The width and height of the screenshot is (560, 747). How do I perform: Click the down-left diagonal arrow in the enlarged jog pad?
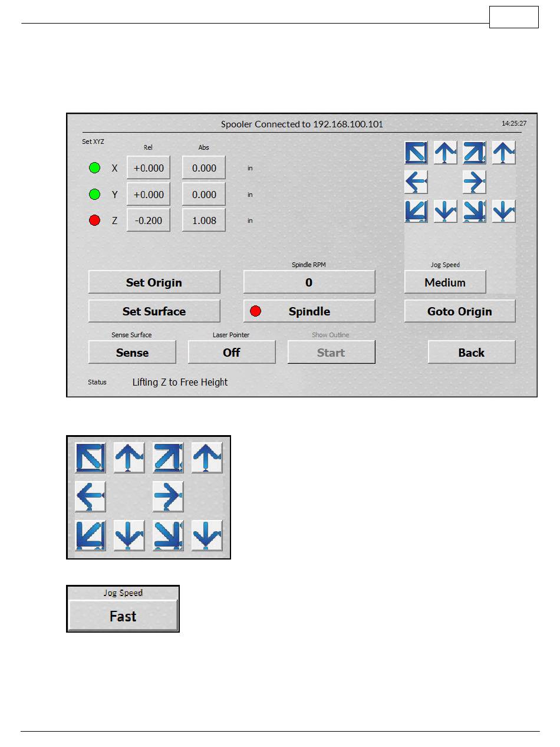pos(90,535)
